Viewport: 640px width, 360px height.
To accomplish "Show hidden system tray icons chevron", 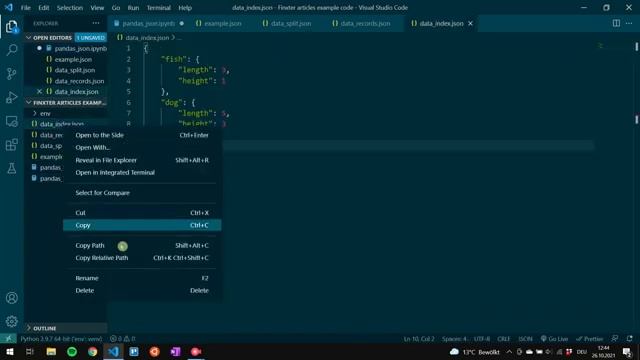I will click(509, 352).
